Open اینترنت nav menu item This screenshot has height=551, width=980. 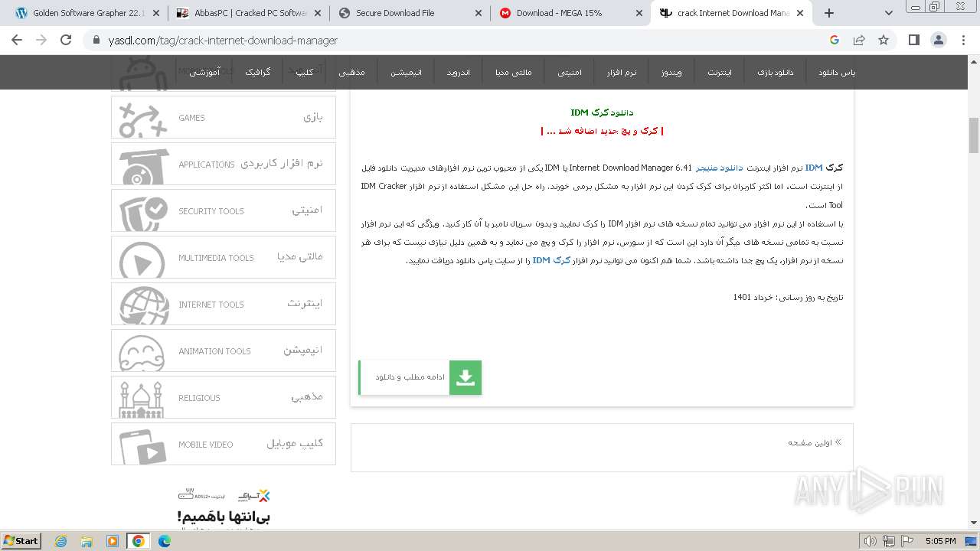(719, 72)
